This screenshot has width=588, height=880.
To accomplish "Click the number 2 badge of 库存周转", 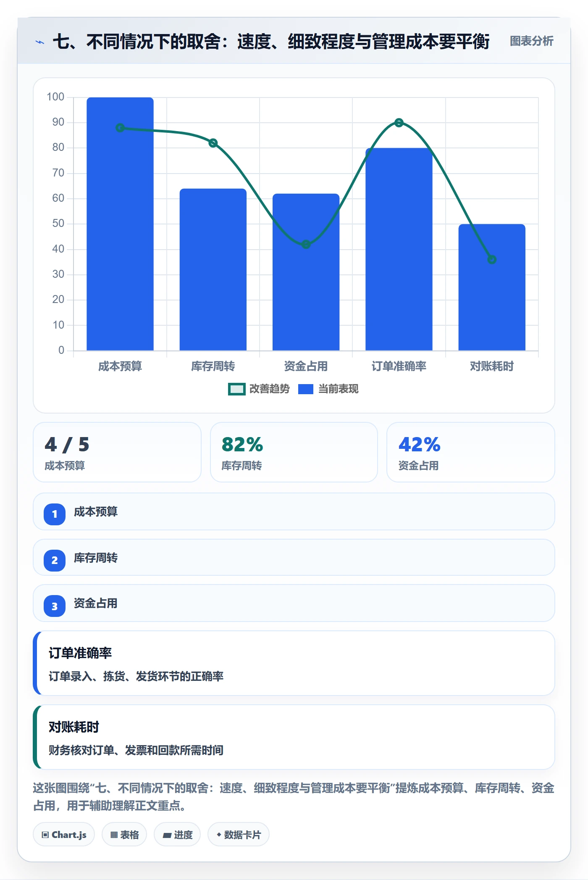I will [x=55, y=560].
